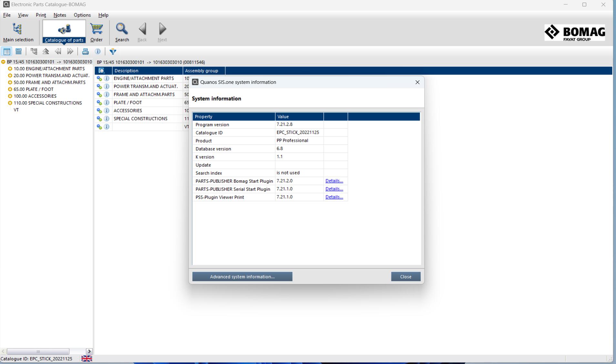Click the Property column header in dialog
Viewport: 616px width, 364px height.
tap(234, 117)
